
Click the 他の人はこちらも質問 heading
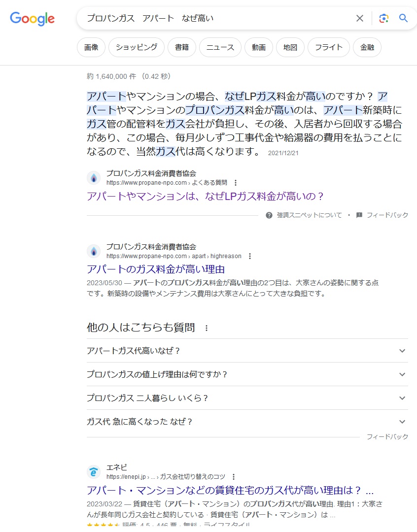(140, 328)
